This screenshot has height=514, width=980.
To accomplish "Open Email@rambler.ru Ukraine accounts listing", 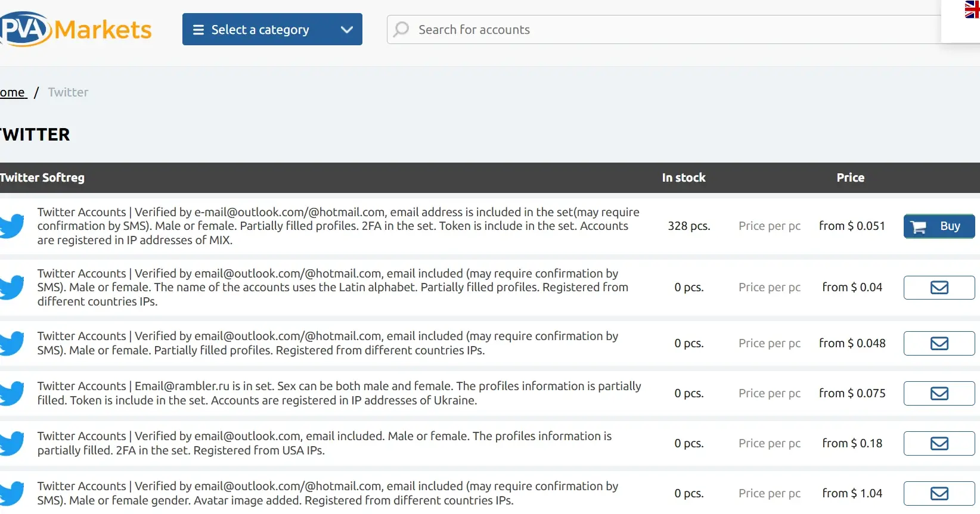I will pyautogui.click(x=339, y=394).
